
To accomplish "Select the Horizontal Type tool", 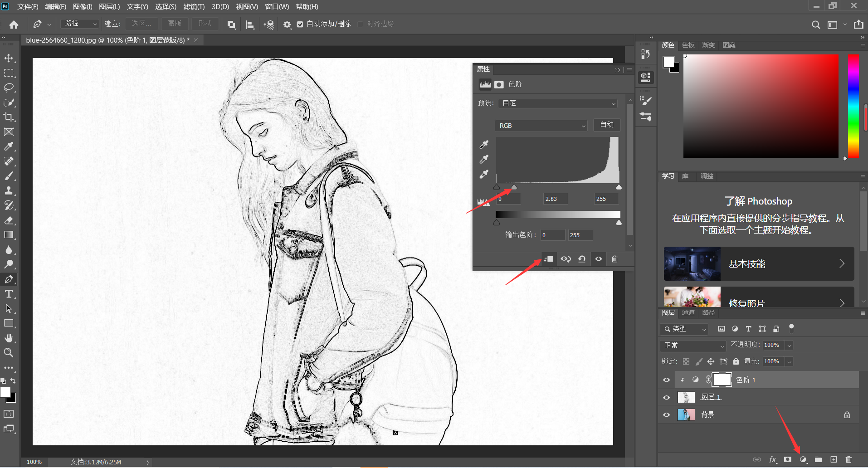I will (9, 294).
